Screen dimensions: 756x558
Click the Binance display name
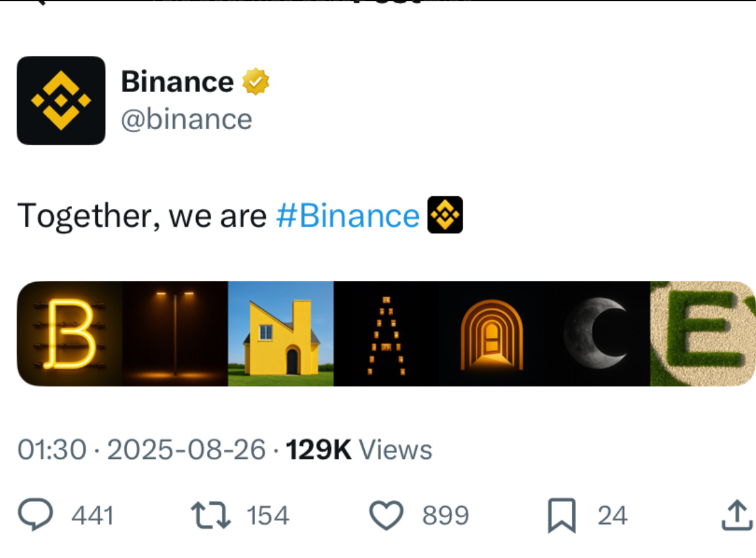[x=177, y=82]
